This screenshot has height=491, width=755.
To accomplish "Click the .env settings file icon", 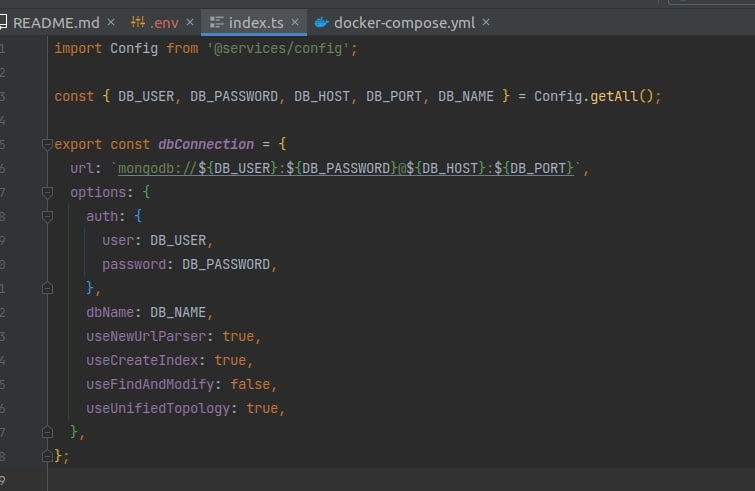I will click(x=138, y=22).
